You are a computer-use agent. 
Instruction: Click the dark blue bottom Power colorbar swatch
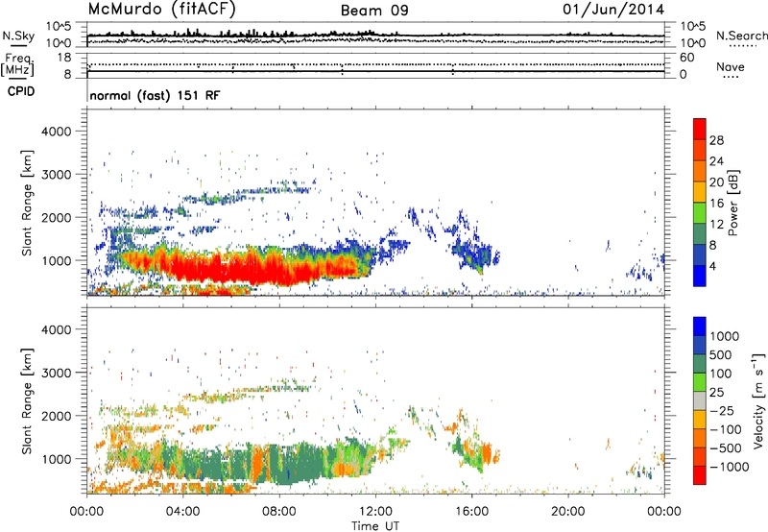[x=700, y=276]
